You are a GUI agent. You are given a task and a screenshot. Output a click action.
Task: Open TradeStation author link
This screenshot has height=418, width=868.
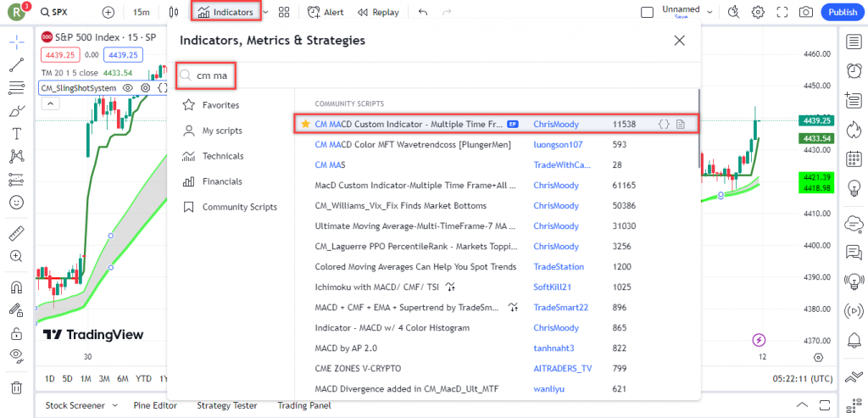tap(559, 267)
